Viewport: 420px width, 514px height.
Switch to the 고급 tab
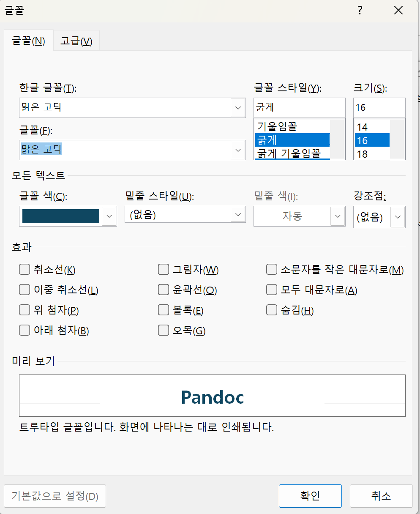[76, 41]
